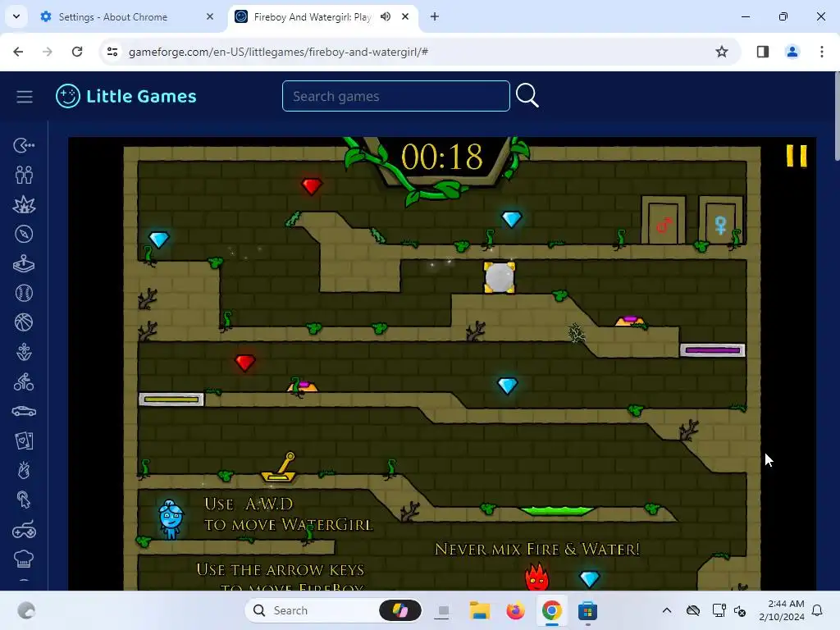Open the notification bell in the tray
The height and width of the screenshot is (630, 840).
(x=818, y=610)
